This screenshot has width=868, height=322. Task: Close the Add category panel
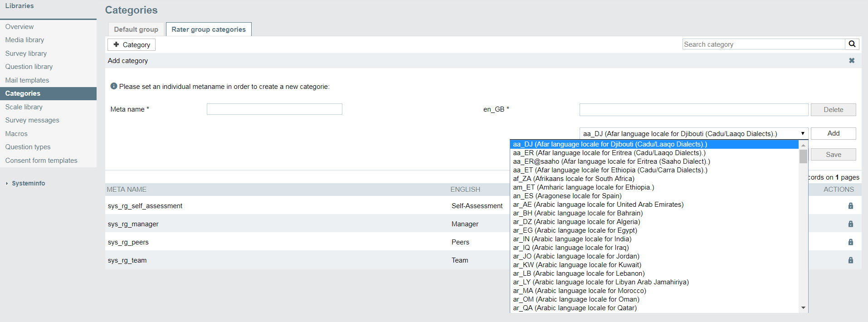pyautogui.click(x=852, y=60)
